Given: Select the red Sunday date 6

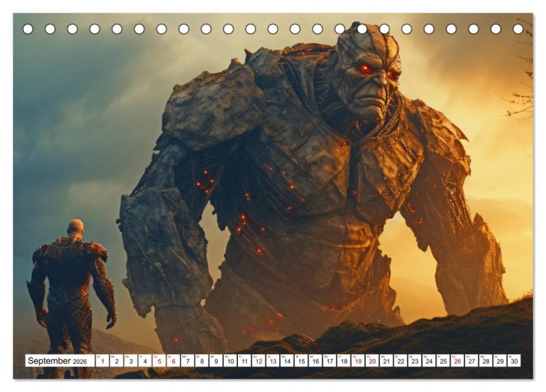Looking at the screenshot, I should (173, 361).
